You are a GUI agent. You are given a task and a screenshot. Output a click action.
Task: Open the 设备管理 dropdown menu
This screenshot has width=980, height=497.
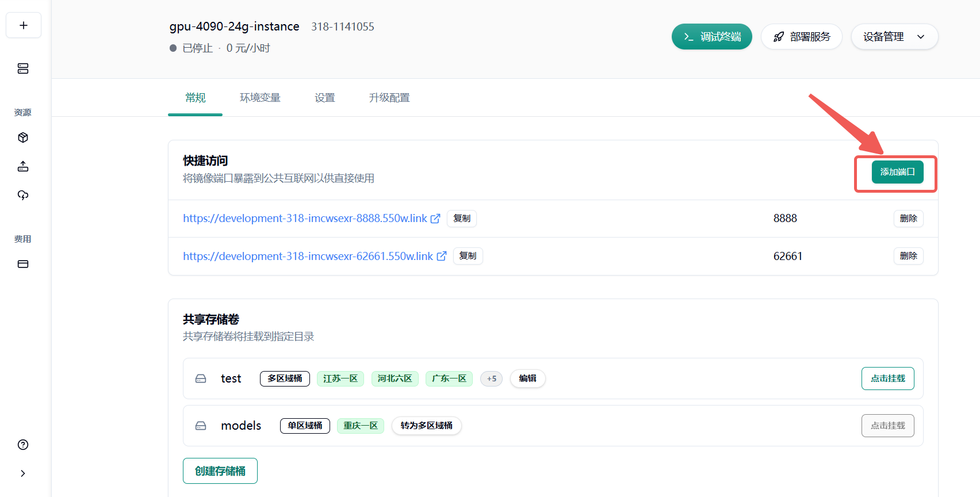coord(894,37)
